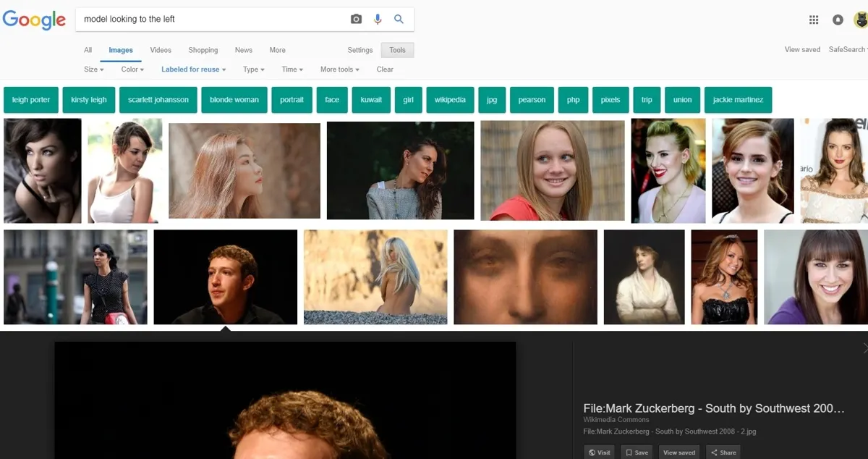Image resolution: width=868 pixels, height=459 pixels.
Task: Select the kuwait chip
Action: point(371,100)
